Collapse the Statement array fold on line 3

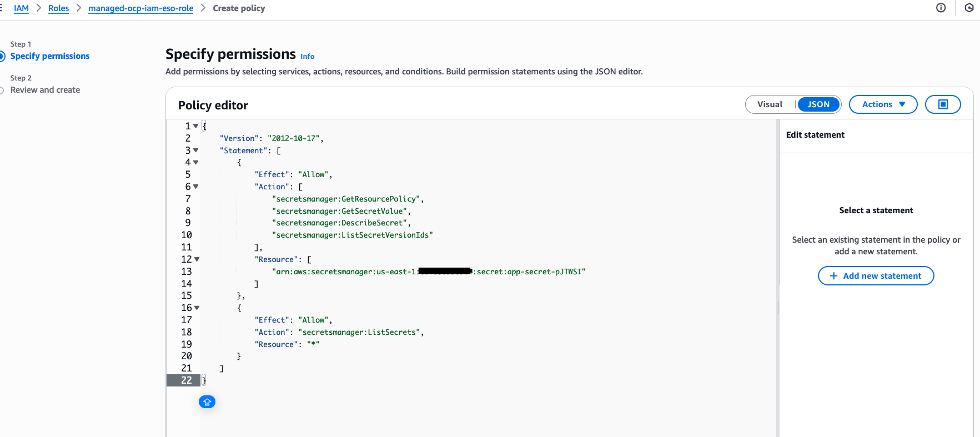click(x=196, y=150)
